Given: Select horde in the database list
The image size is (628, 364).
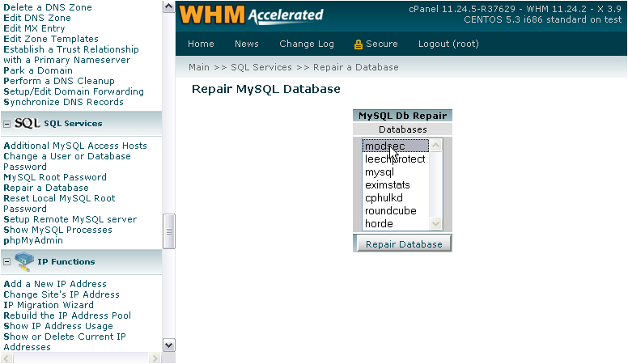Looking at the screenshot, I should 395,223.
